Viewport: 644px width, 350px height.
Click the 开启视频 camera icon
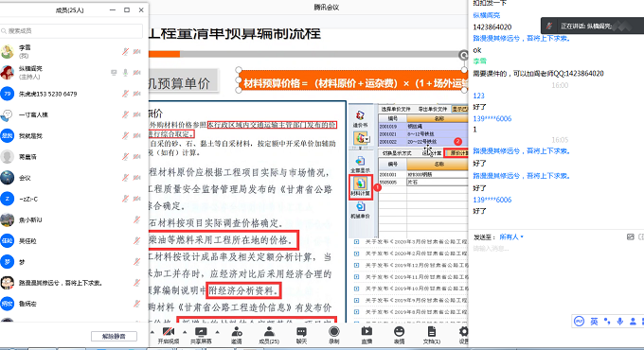point(169,331)
